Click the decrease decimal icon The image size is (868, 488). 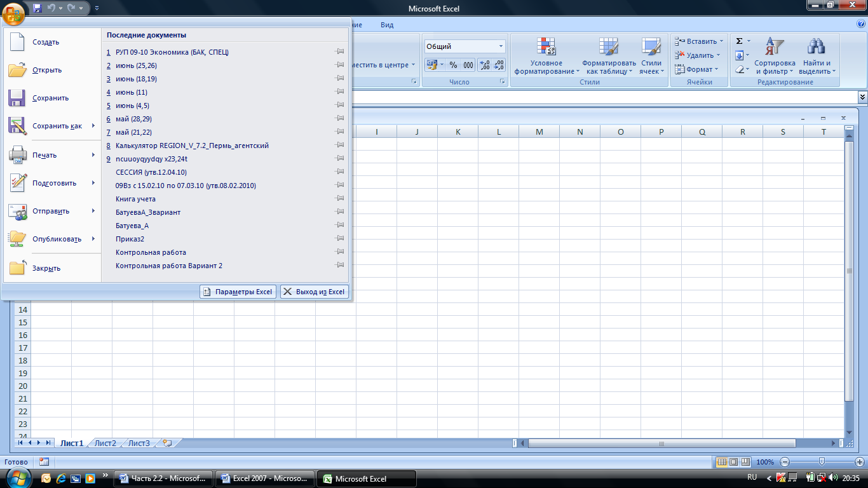(499, 65)
